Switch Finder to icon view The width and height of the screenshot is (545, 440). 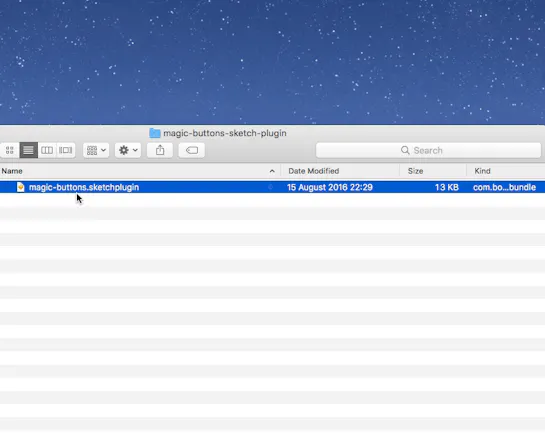(x=10, y=150)
